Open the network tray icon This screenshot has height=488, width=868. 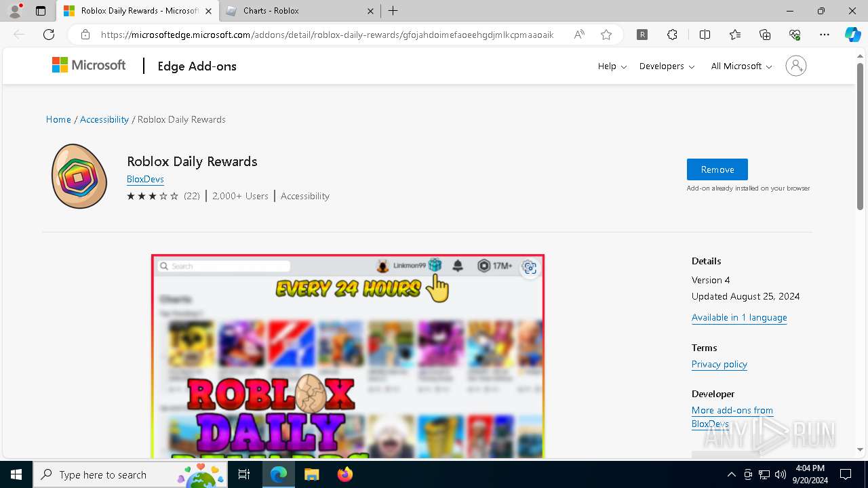[764, 474]
